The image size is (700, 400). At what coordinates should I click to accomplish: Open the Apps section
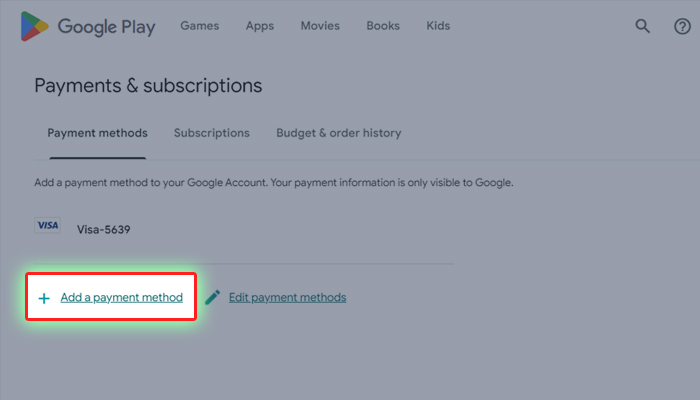click(x=260, y=26)
